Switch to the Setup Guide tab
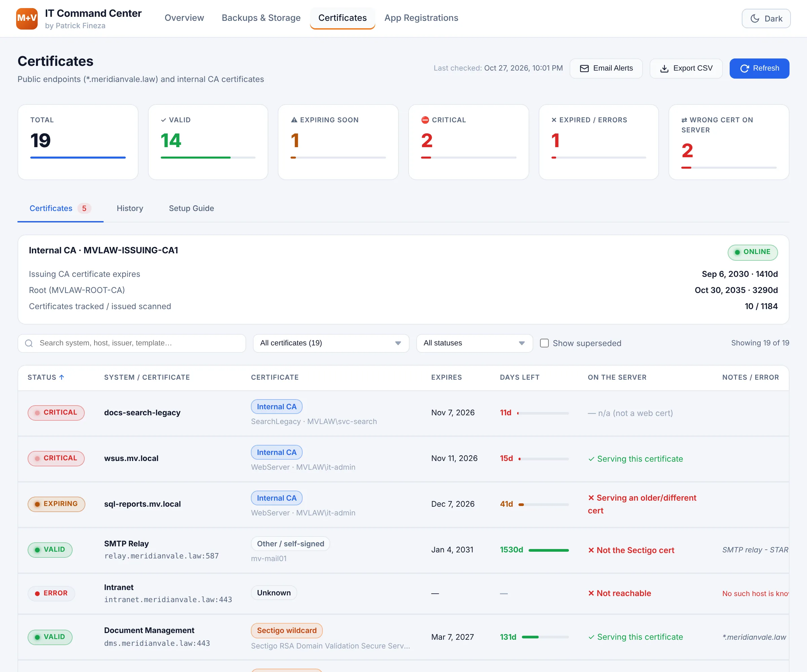807x672 pixels. coord(191,208)
